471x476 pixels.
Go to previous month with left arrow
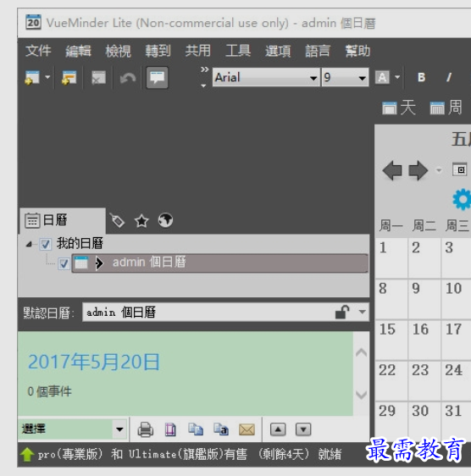click(x=392, y=170)
